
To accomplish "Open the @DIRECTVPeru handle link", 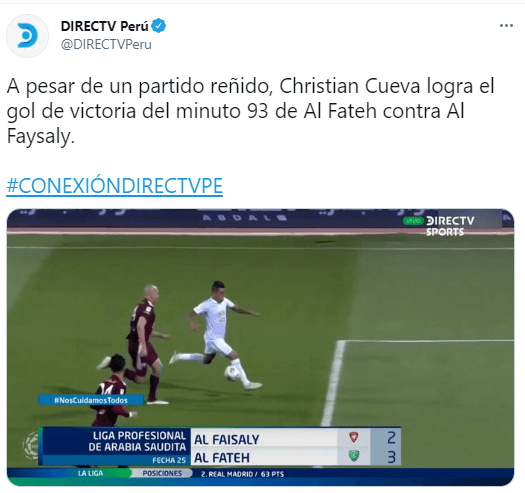I will [x=106, y=44].
